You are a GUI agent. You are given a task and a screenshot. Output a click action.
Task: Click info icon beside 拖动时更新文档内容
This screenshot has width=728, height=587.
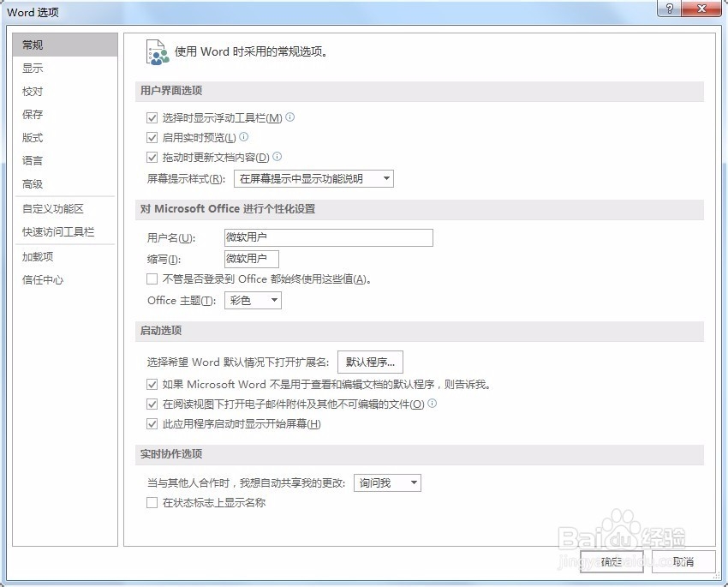(x=277, y=157)
